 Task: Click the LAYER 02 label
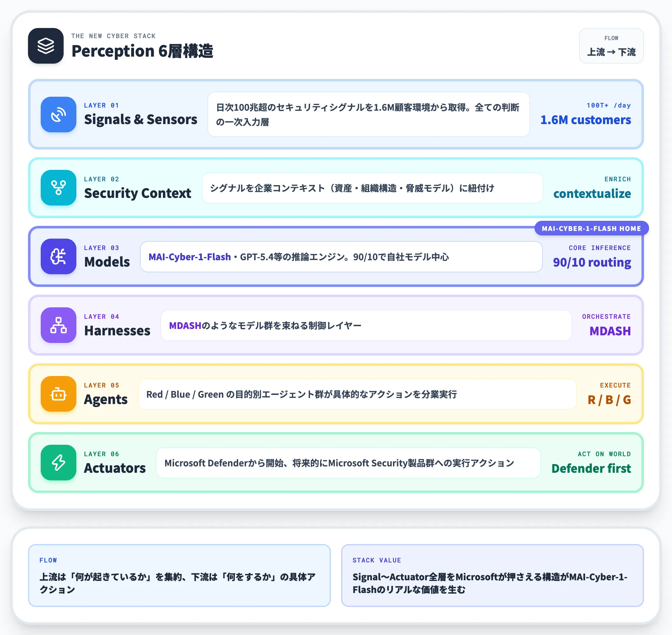point(101,179)
